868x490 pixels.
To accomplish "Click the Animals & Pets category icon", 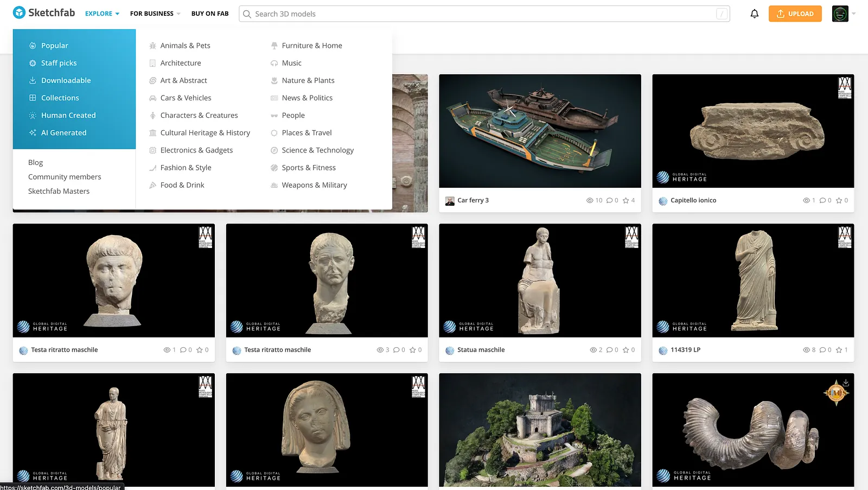I will pyautogui.click(x=152, y=46).
